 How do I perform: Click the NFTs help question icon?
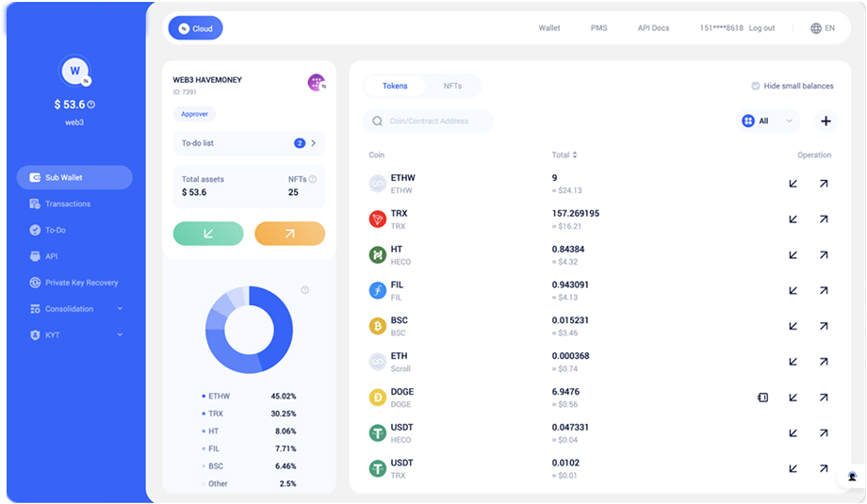[x=313, y=179]
